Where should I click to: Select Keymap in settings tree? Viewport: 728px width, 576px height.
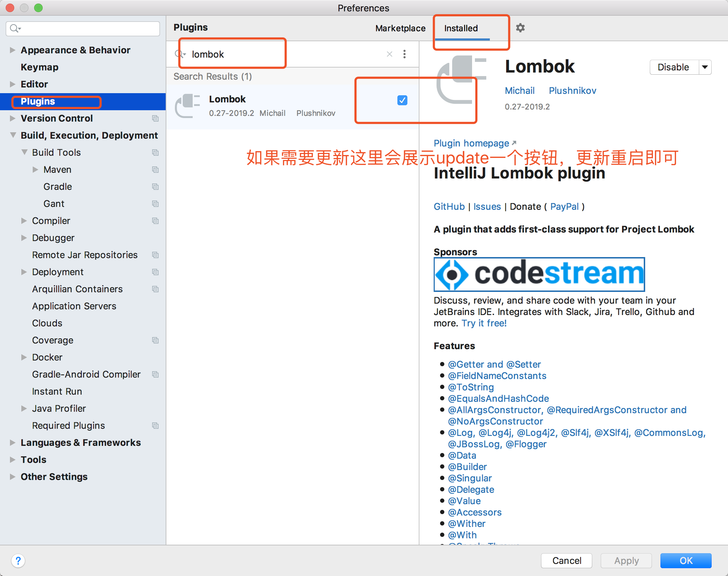pos(39,67)
